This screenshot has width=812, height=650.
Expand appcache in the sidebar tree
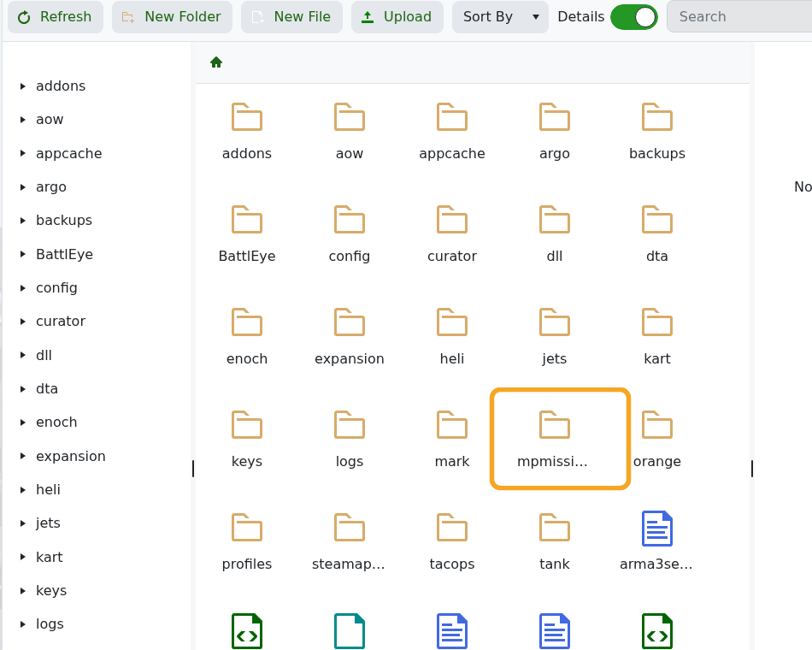[x=23, y=153]
